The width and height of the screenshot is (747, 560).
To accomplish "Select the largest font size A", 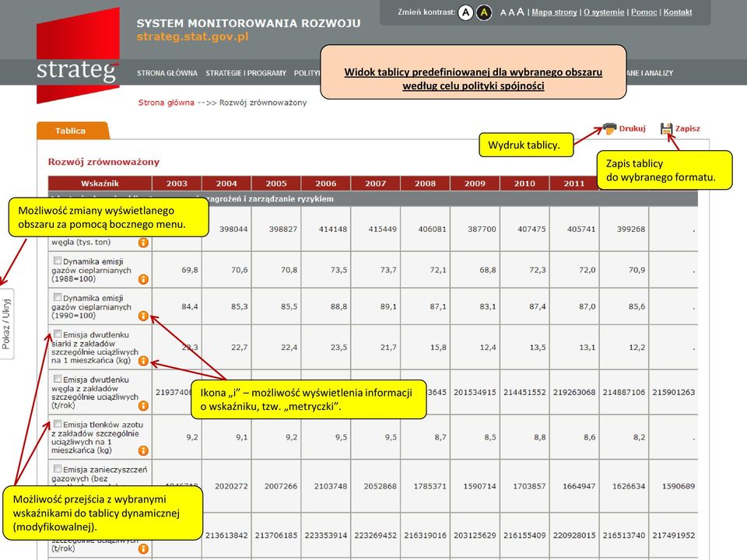I will pyautogui.click(x=521, y=12).
